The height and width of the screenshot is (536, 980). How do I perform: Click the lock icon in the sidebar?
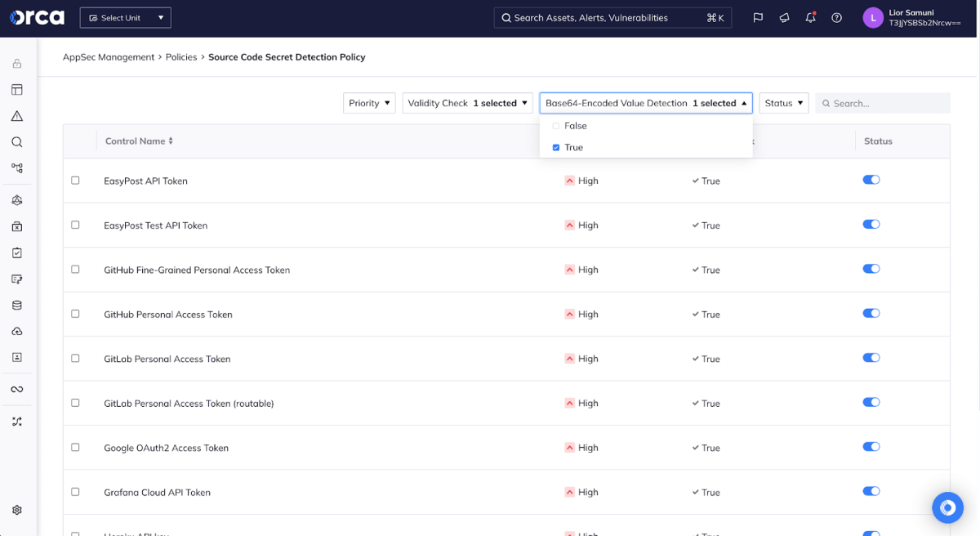[17, 64]
